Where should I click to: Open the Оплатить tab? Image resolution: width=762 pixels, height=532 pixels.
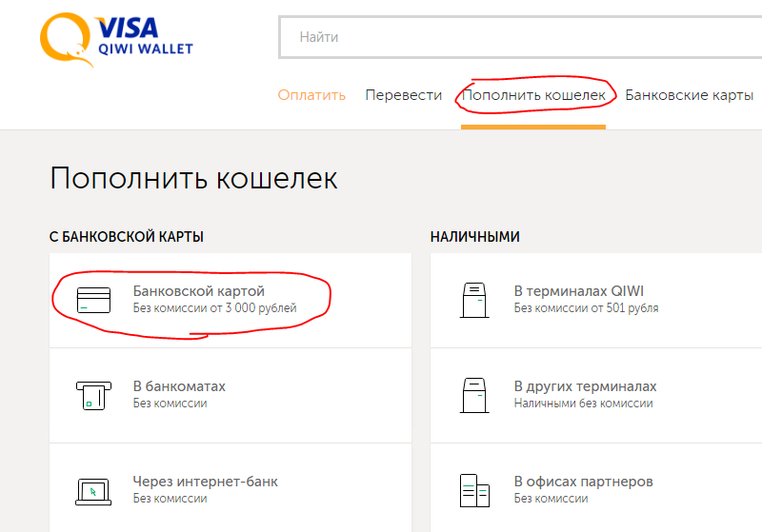tap(311, 94)
